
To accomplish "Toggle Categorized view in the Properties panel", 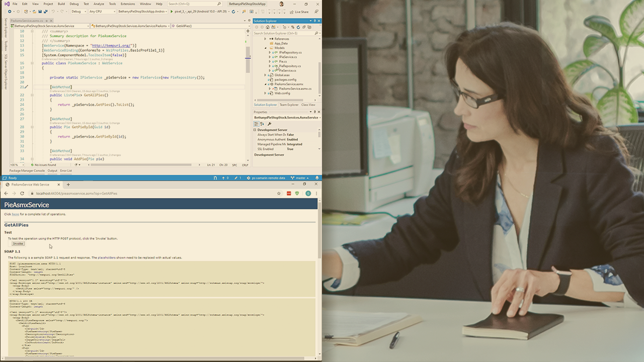I will click(x=256, y=124).
